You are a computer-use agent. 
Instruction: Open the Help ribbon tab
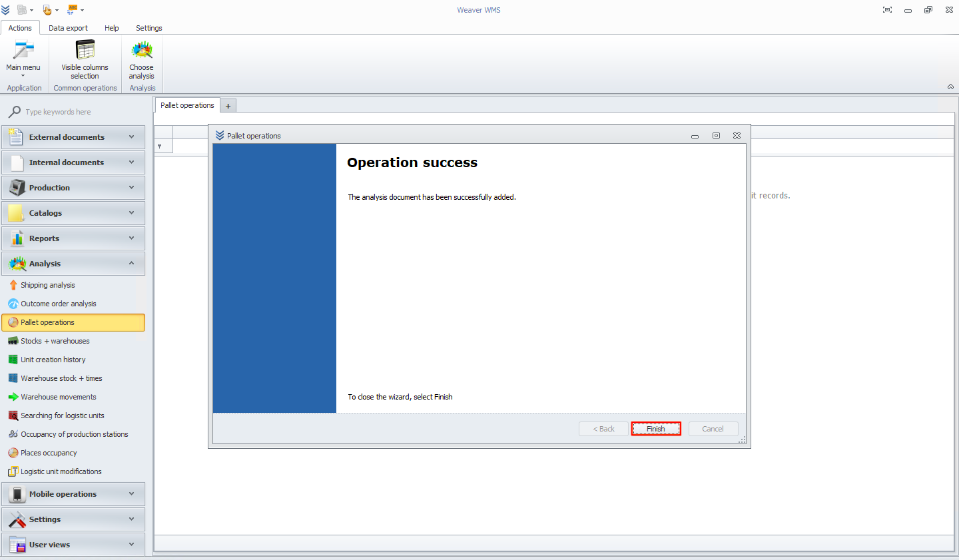tap(112, 28)
